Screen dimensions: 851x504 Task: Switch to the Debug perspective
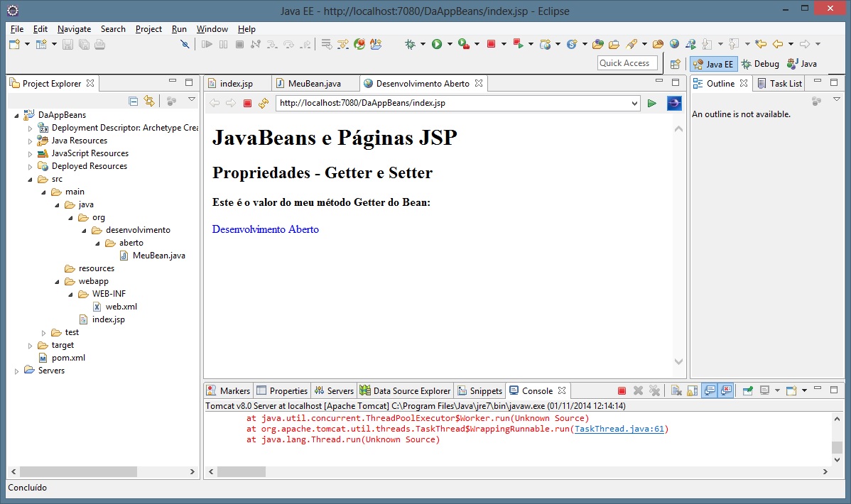pyautogui.click(x=759, y=64)
